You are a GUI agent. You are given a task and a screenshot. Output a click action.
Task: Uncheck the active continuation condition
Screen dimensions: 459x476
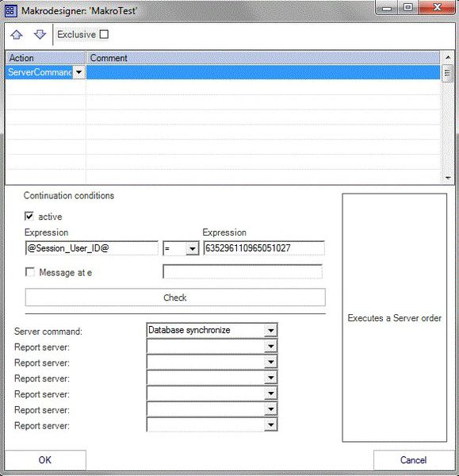(29, 216)
